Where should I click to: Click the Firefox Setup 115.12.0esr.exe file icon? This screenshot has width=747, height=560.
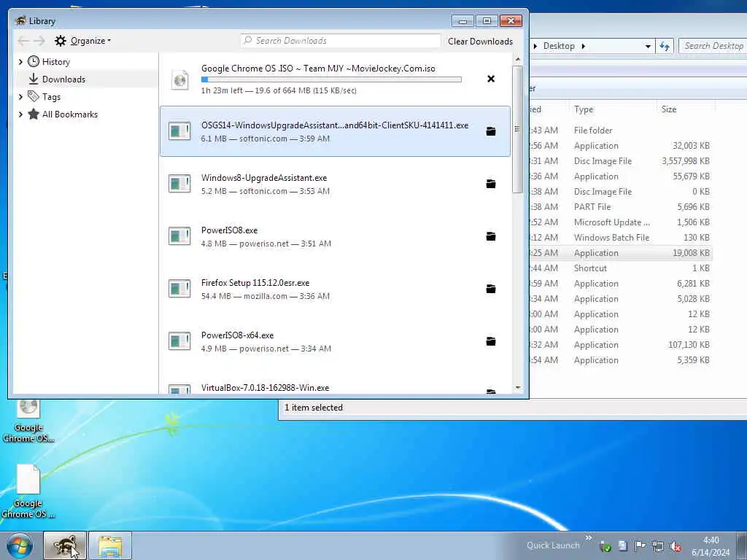click(x=179, y=289)
